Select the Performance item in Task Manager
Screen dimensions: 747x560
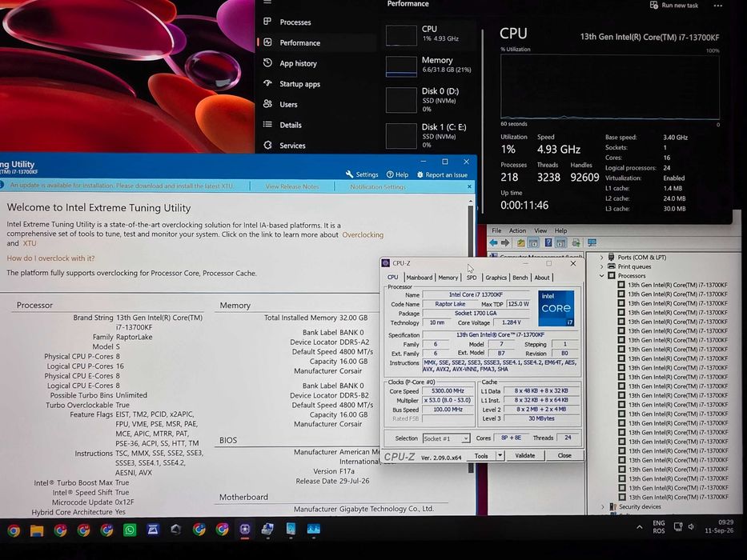[x=299, y=42]
